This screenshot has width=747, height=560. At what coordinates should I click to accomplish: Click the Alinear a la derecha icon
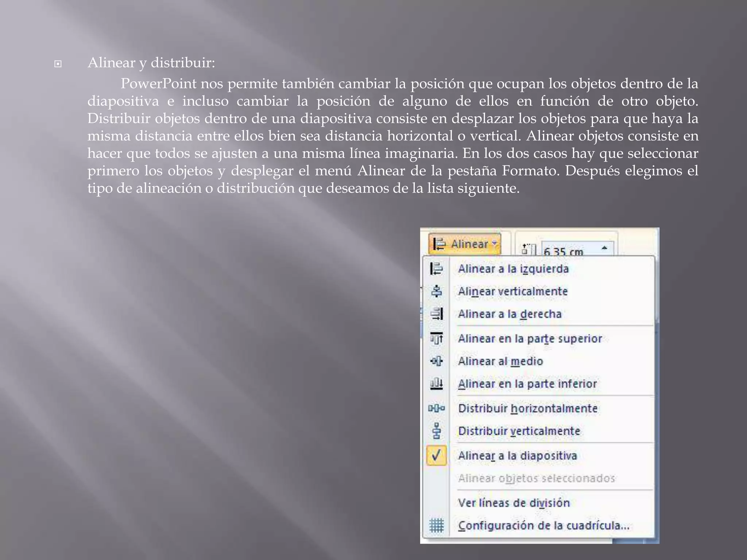point(437,314)
